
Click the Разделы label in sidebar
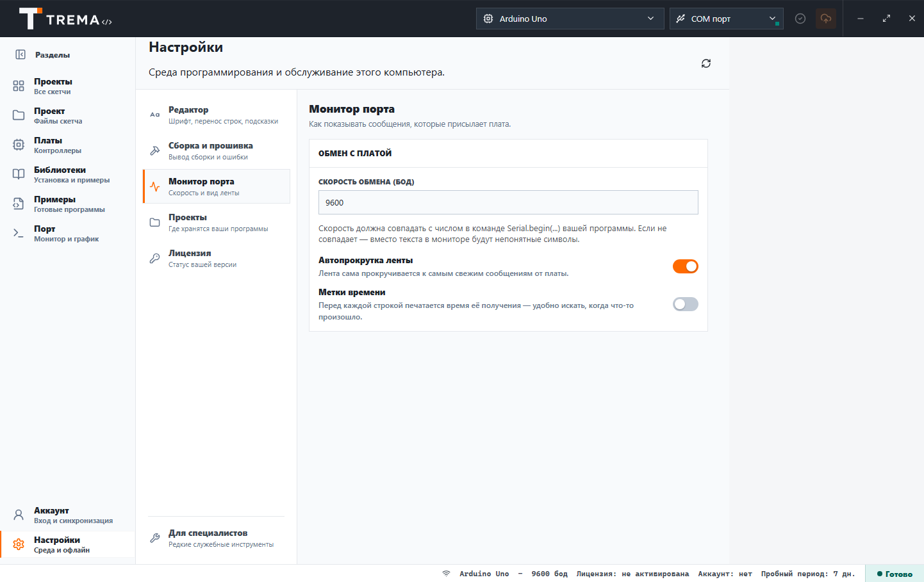(53, 55)
